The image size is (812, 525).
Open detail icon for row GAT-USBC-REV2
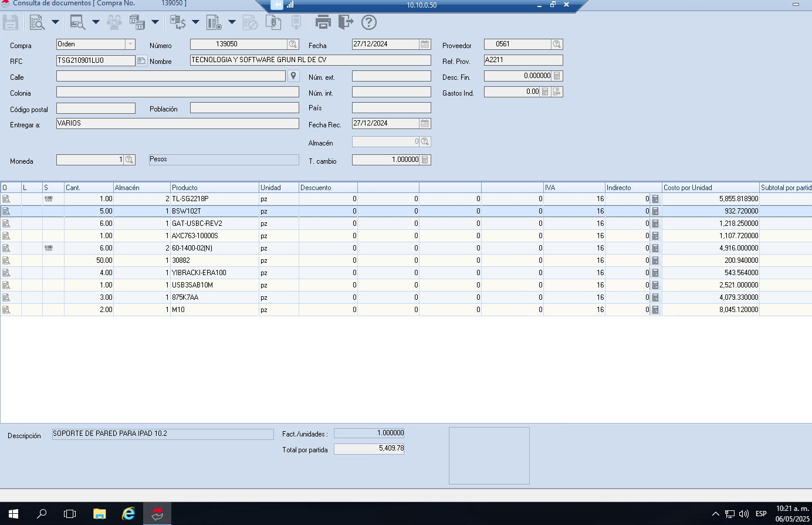pyautogui.click(x=6, y=223)
